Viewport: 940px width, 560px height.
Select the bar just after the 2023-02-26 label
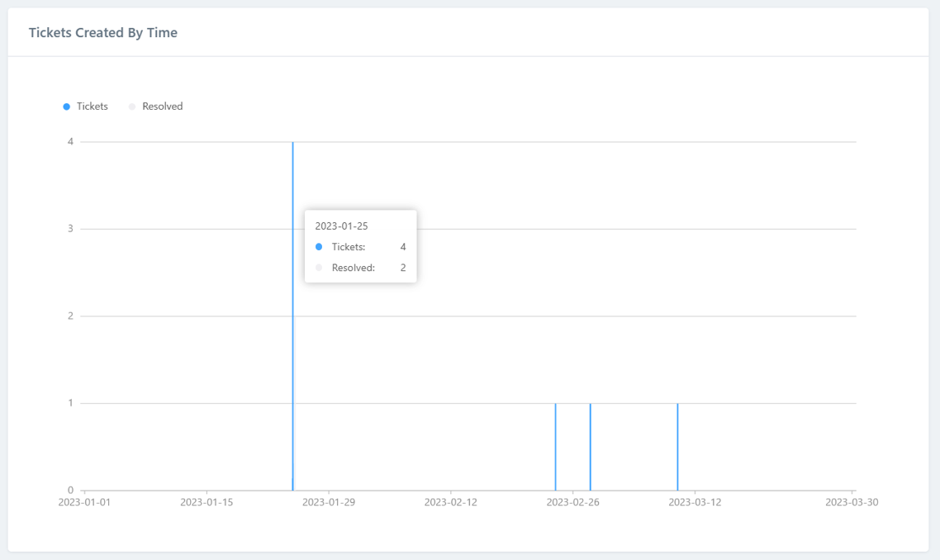point(590,446)
